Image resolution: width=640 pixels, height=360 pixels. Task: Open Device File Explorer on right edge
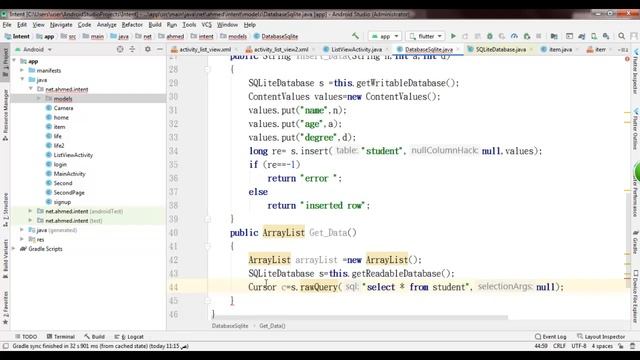click(636, 296)
